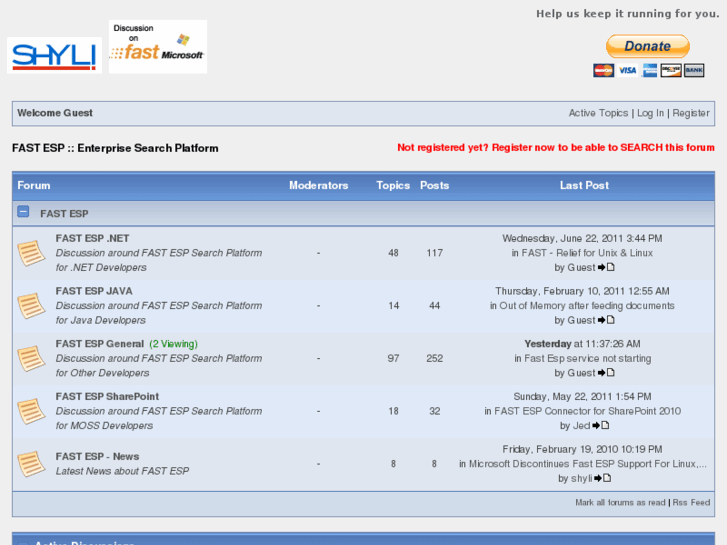Open the FAST ESP - News forum

click(x=97, y=456)
